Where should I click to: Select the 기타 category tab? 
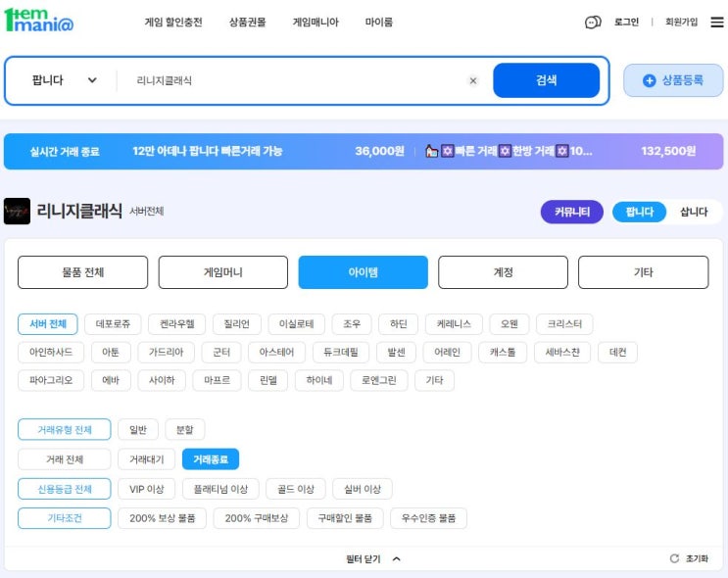pyautogui.click(x=643, y=272)
